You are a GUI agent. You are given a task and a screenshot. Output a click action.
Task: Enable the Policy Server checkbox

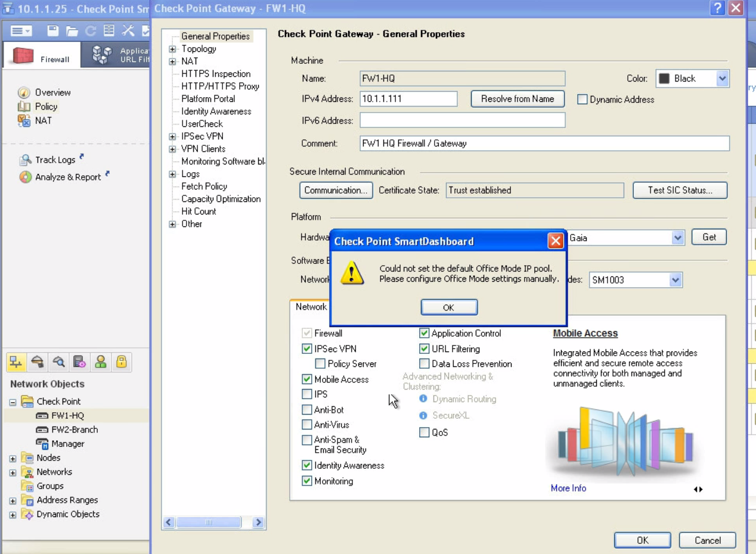(x=320, y=364)
